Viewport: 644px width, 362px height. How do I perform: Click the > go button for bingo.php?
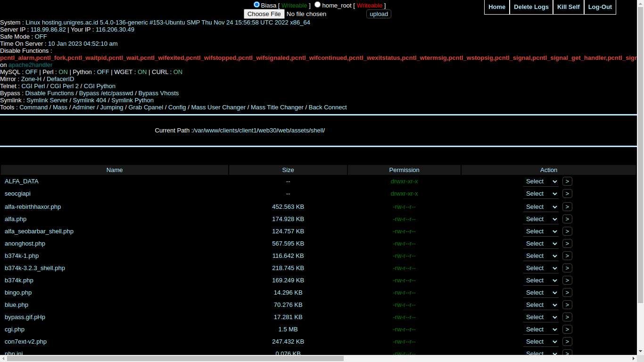click(x=567, y=293)
